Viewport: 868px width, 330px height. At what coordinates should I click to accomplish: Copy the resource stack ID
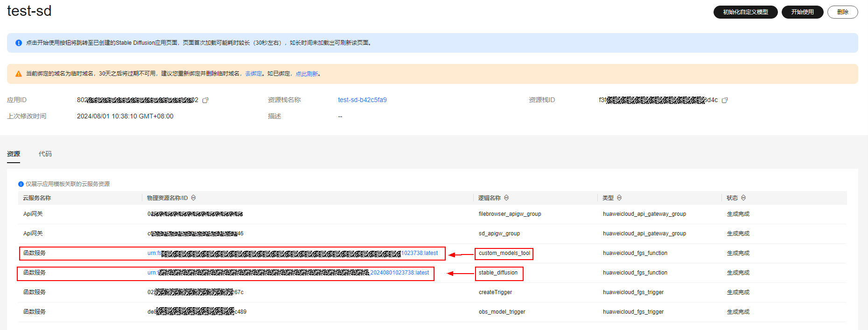pyautogui.click(x=725, y=100)
